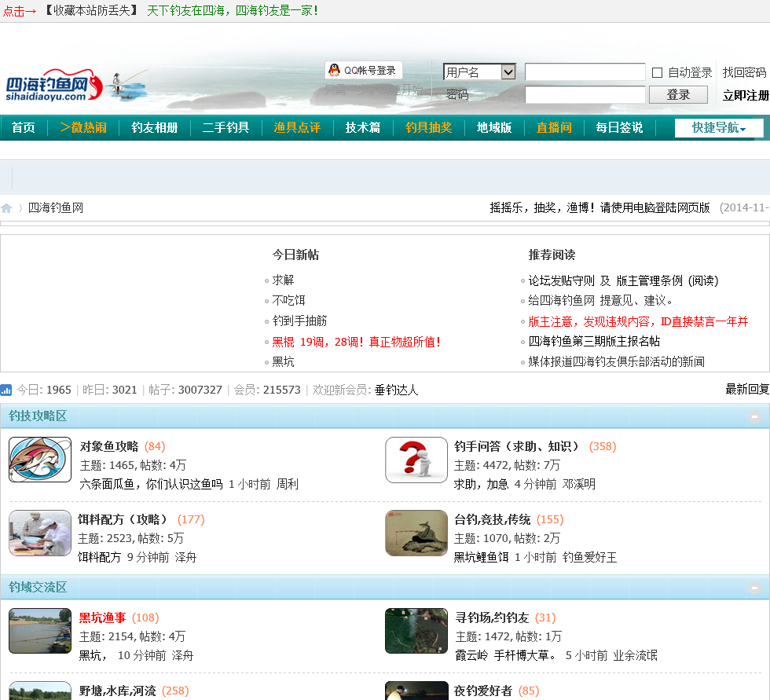Click author name 钓鱼爱好王

click(x=590, y=558)
